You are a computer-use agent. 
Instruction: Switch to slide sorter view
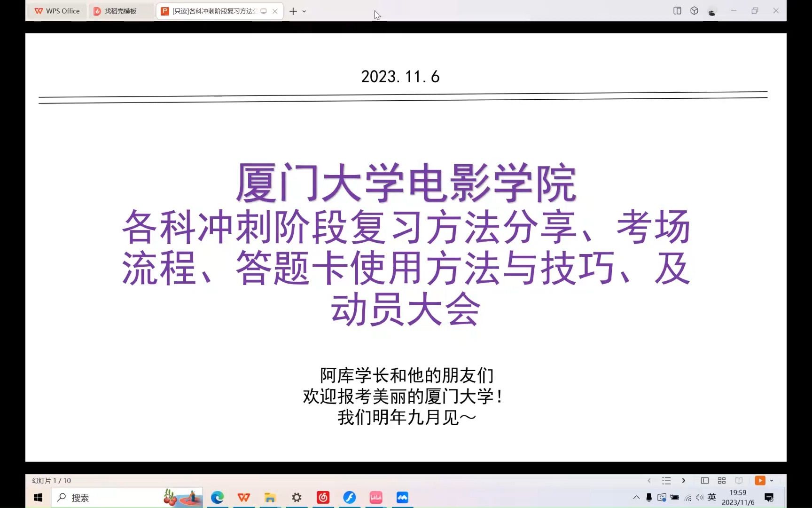722,480
